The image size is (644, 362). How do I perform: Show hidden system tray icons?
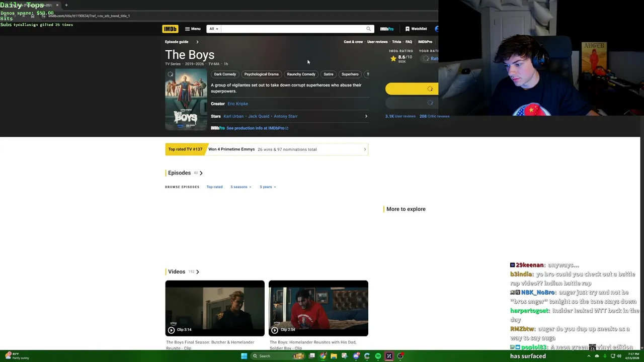(x=589, y=356)
